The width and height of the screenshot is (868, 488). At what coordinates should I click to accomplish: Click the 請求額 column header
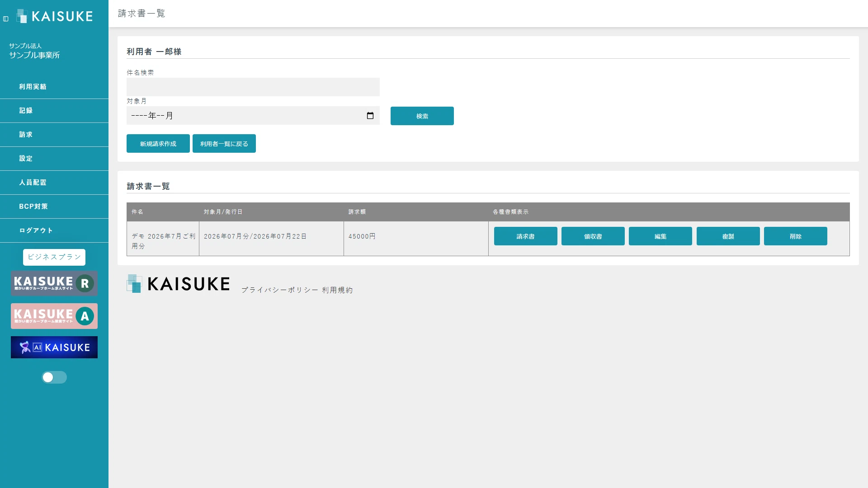tap(416, 212)
